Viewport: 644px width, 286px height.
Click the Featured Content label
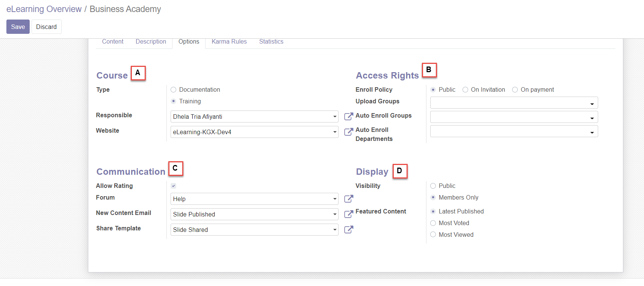pos(381,211)
